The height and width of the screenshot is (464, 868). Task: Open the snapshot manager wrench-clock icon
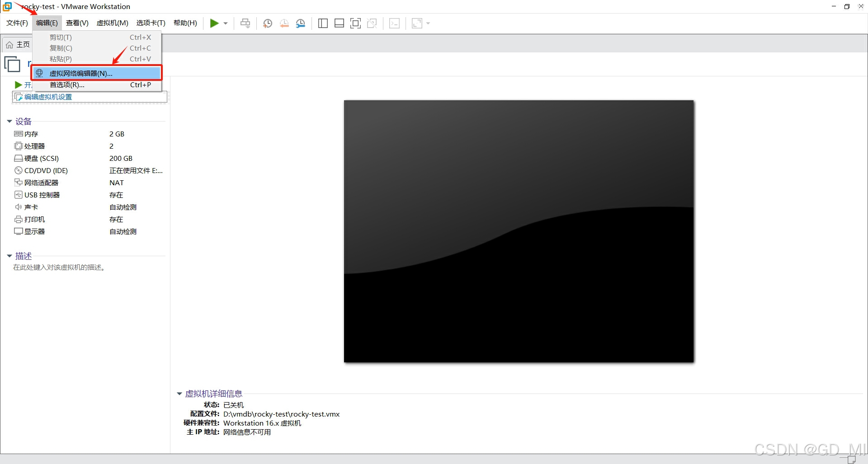point(301,23)
